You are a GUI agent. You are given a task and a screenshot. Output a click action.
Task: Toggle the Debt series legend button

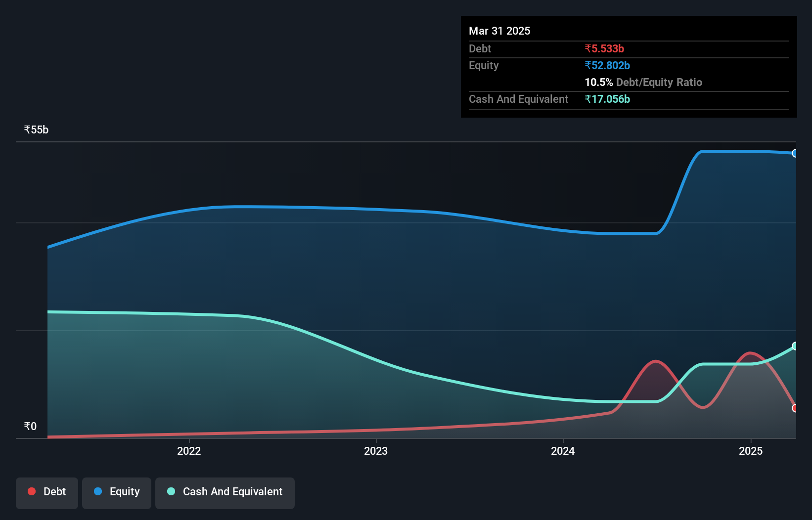[x=47, y=493]
